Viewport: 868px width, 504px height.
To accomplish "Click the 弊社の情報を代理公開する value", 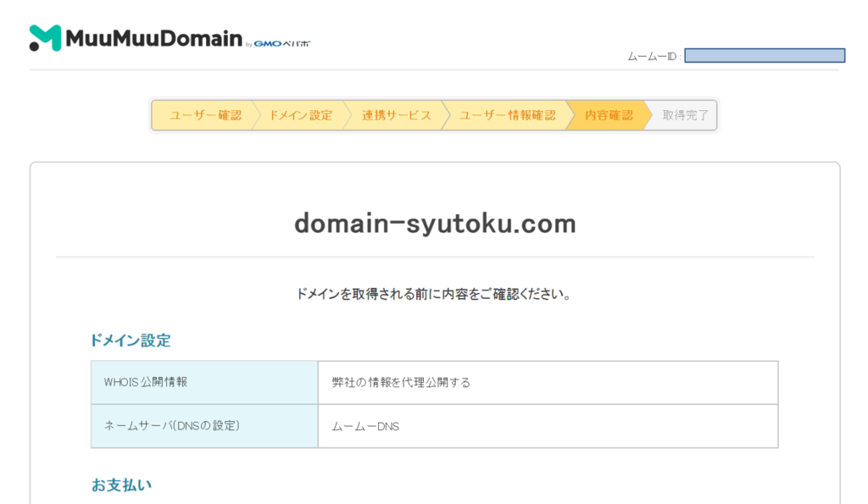I will pyautogui.click(x=401, y=382).
